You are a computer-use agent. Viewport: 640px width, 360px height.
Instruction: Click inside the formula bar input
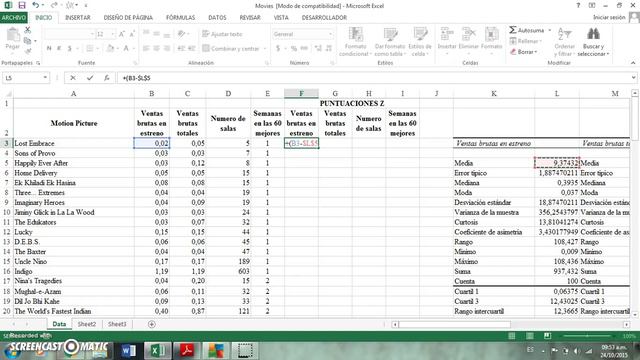point(373,78)
